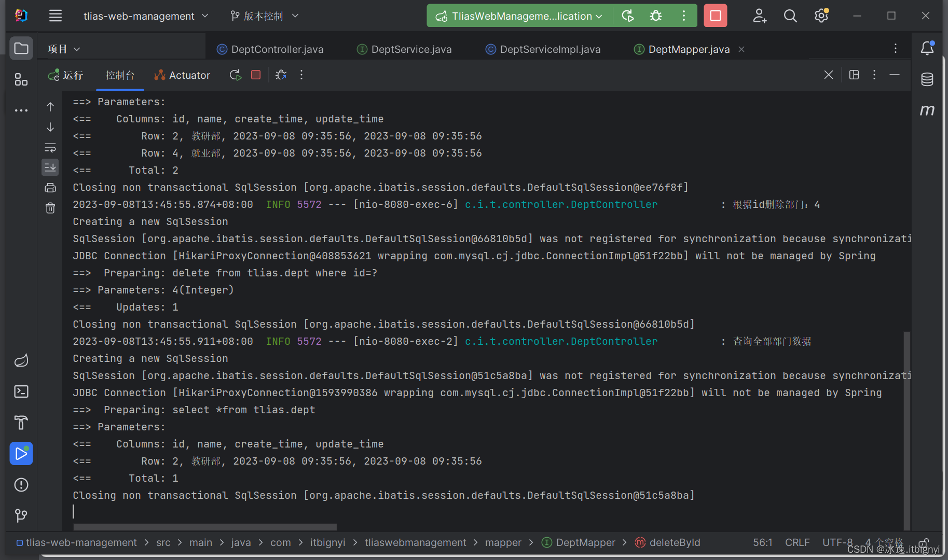
Task: Open the Build hammer tool window
Action: click(x=21, y=423)
